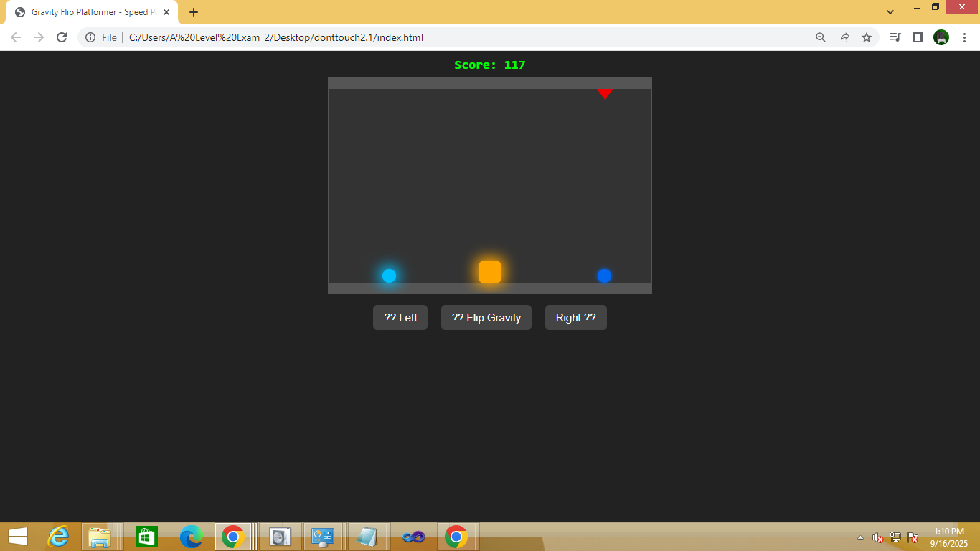Image resolution: width=980 pixels, height=551 pixels.
Task: Open the zoom magnifier in address bar
Action: 821,37
